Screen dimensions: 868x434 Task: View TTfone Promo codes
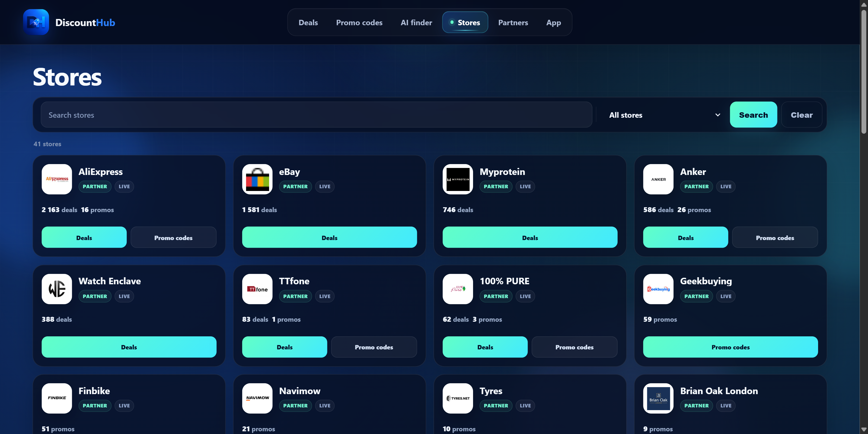tap(374, 347)
